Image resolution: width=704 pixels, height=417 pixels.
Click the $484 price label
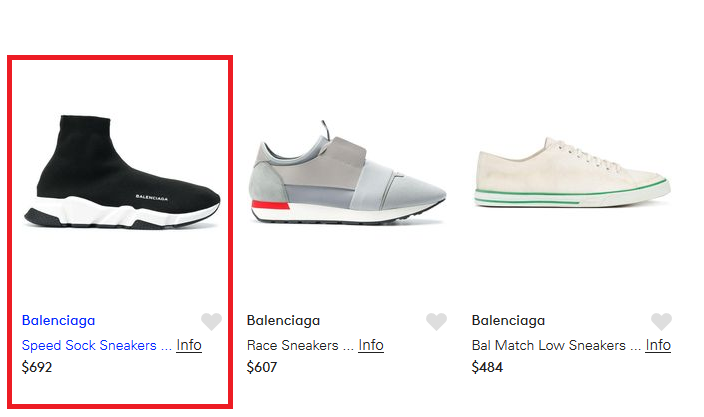pos(487,367)
